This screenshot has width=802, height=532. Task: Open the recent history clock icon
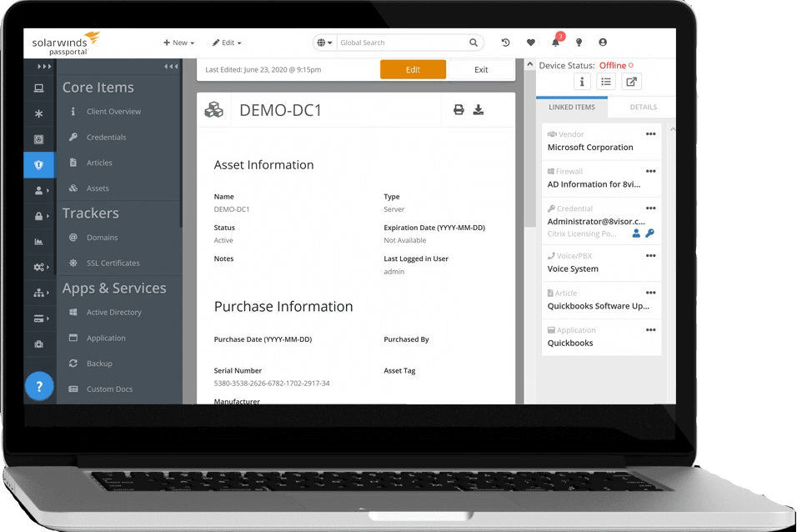pos(505,43)
